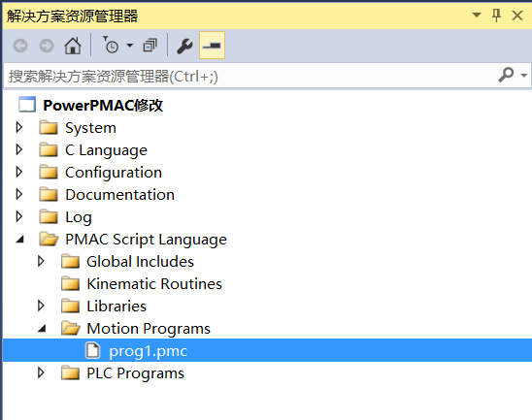Click the Global Includes folder icon

pyautogui.click(x=70, y=261)
